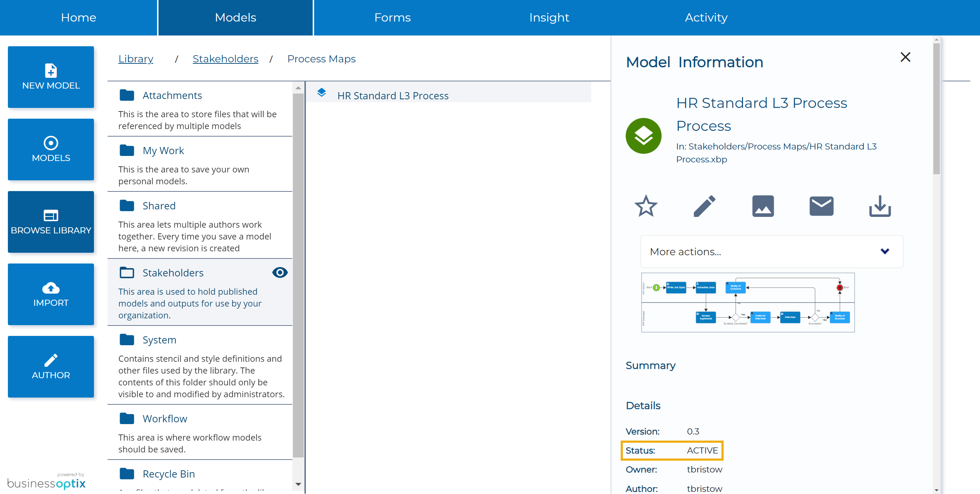Open the More actions dropdown
The height and width of the screenshot is (494, 980).
click(771, 251)
